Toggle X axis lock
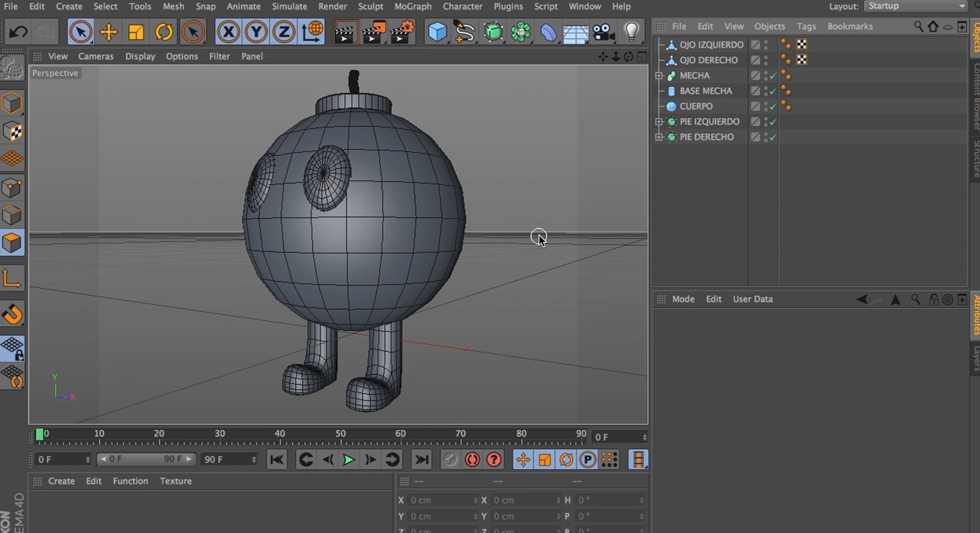This screenshot has height=533, width=980. [228, 32]
